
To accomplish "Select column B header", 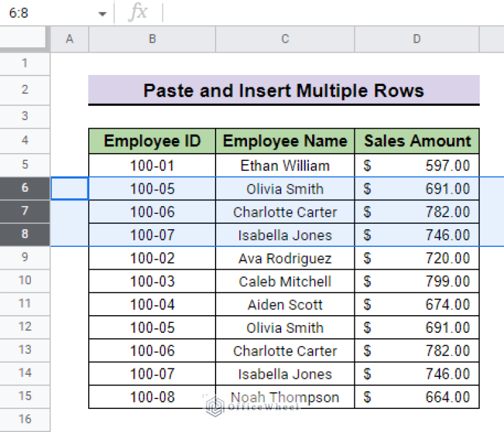I will pyautogui.click(x=152, y=39).
